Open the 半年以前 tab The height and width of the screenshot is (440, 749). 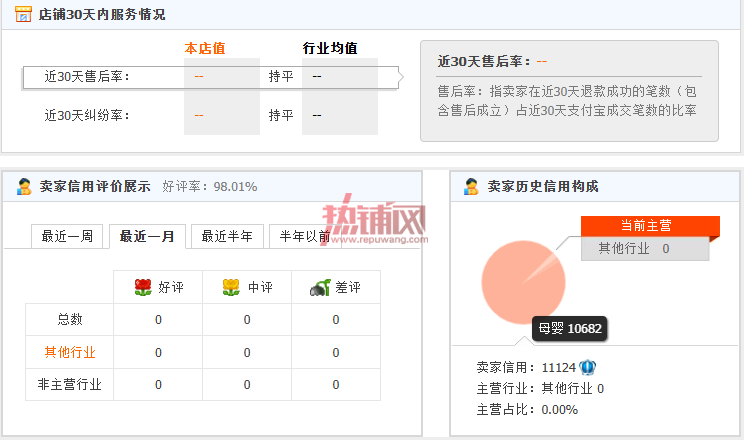pos(305,236)
